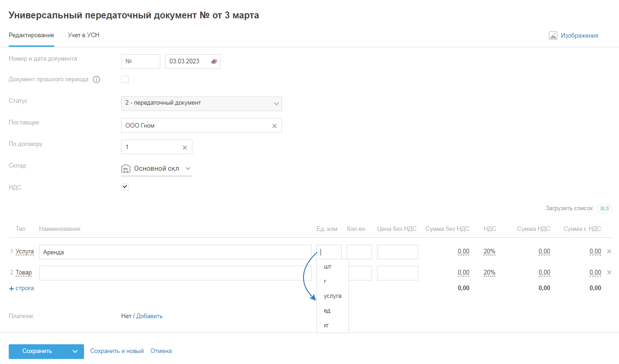The width and height of the screenshot is (619, 364).
Task: Toggle Документ прошлого периода checkbox
Action: coord(125,79)
